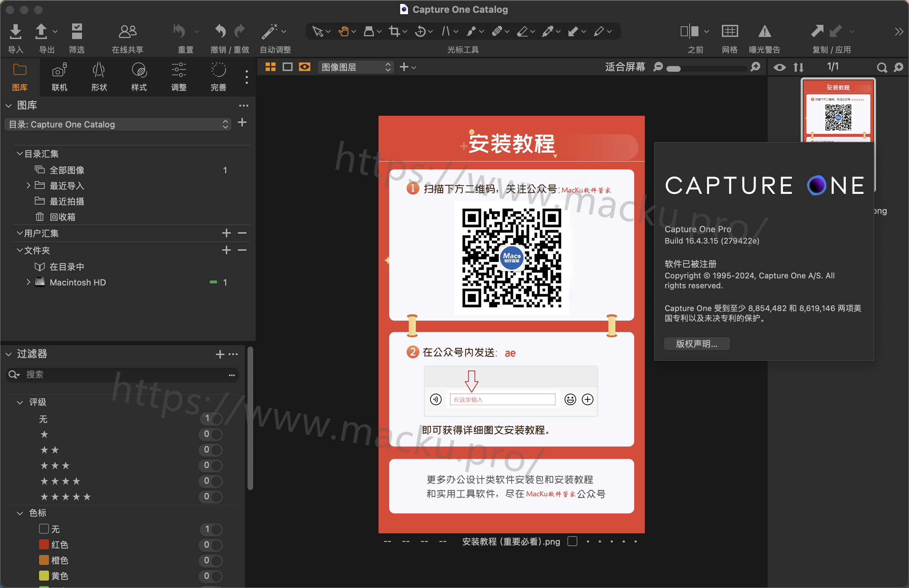This screenshot has width=909, height=588.
Task: Open online sharing (在线共享)
Action: tap(127, 31)
